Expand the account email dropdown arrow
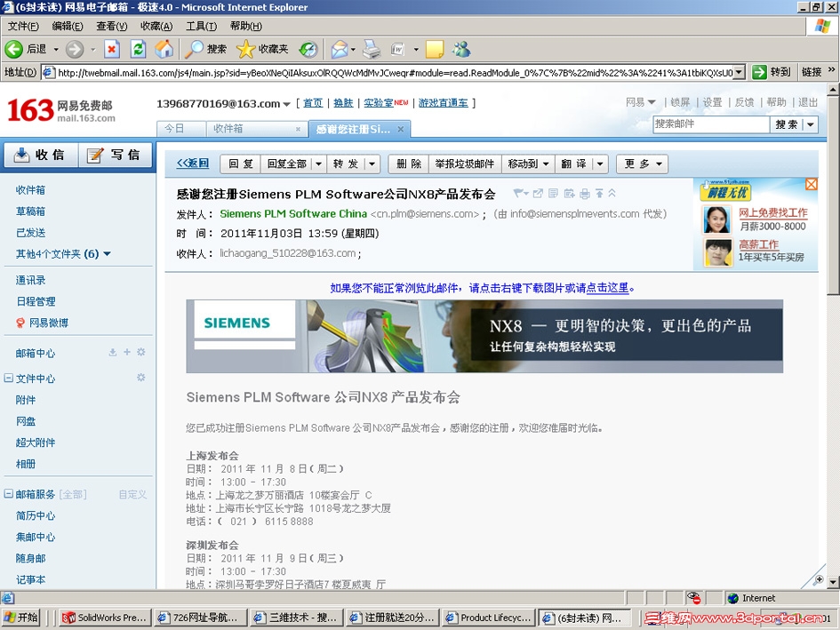 286,104
